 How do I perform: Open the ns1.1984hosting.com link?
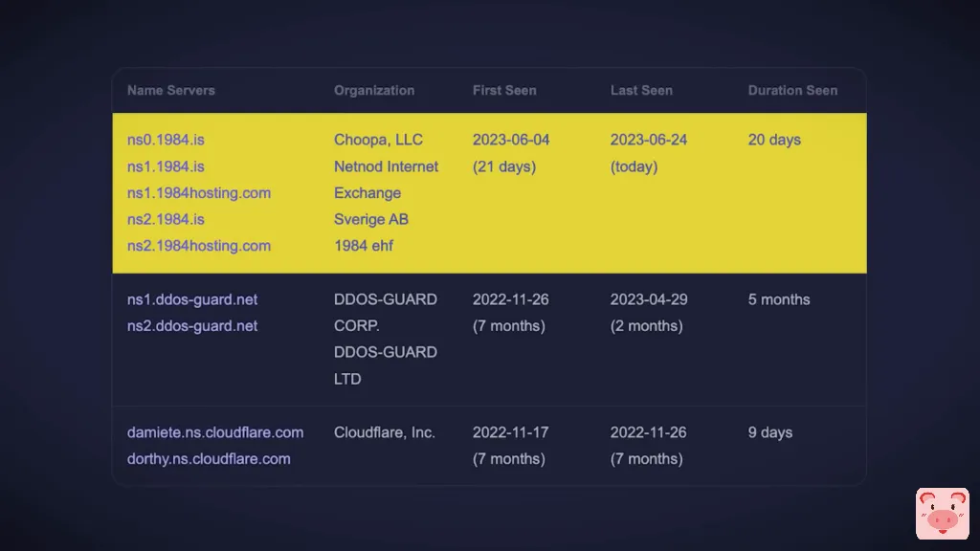199,193
